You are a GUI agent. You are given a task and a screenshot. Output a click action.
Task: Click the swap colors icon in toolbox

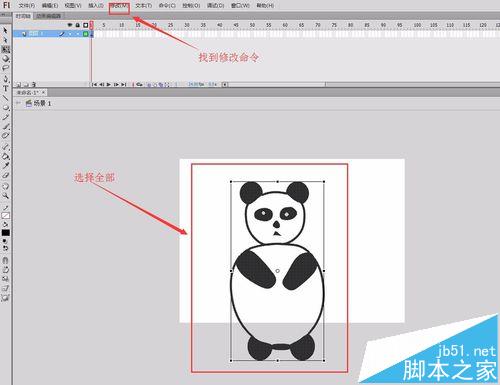pyautogui.click(x=6, y=248)
